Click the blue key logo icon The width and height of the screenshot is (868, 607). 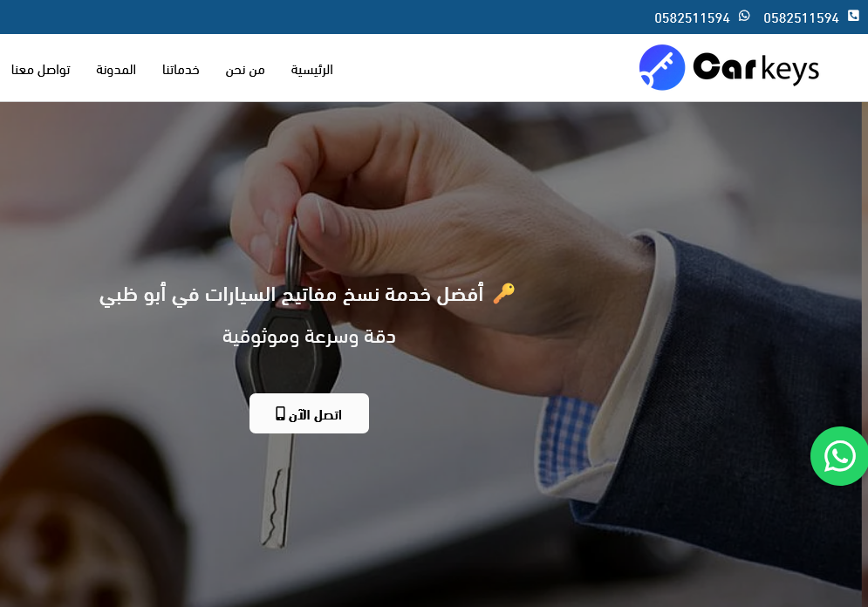[x=662, y=67]
